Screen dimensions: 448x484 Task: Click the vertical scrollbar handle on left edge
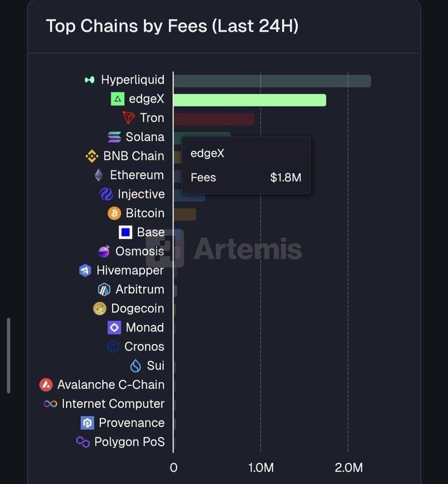pos(8,356)
